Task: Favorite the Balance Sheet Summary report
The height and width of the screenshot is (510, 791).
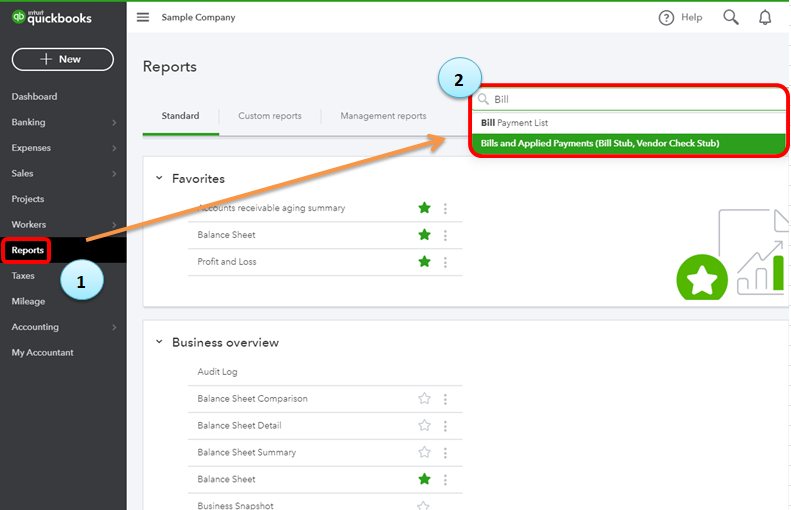Action: (x=424, y=453)
